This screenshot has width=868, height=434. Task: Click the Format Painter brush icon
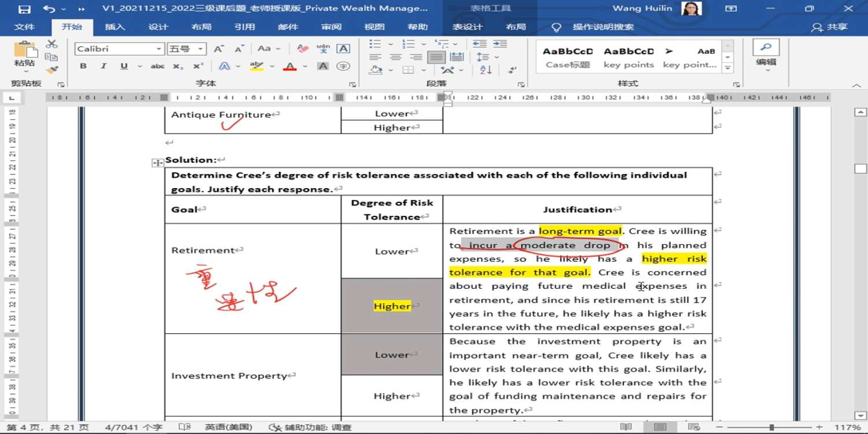(x=52, y=70)
